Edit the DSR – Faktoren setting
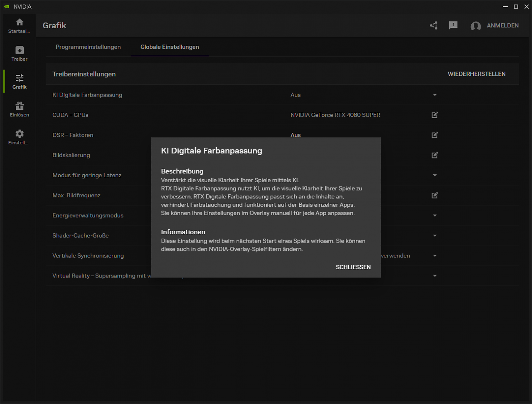 [435, 135]
